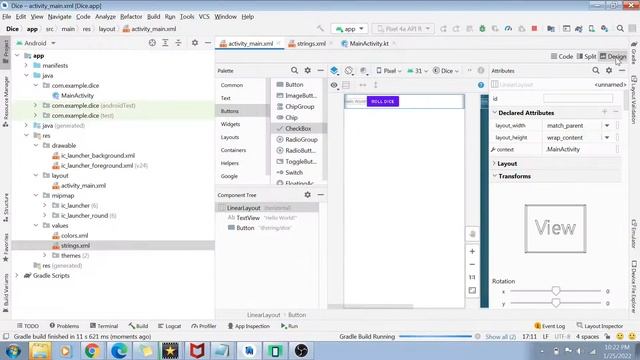Open OBS Studio from the taskbar
The image size is (640, 360).
pyautogui.click(x=301, y=351)
